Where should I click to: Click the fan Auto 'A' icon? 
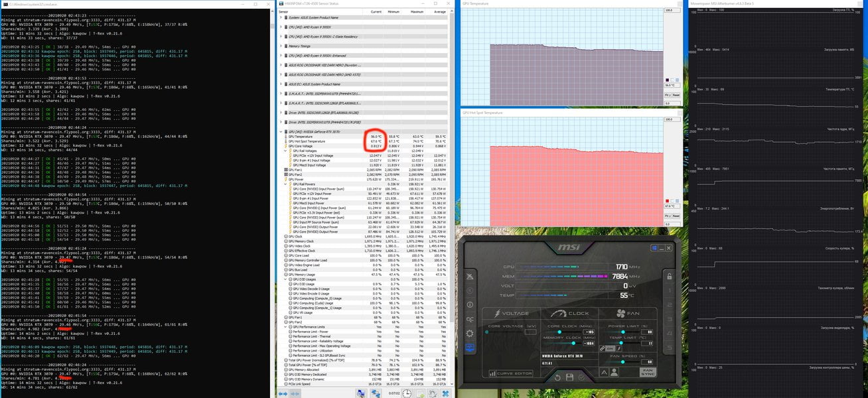click(604, 372)
